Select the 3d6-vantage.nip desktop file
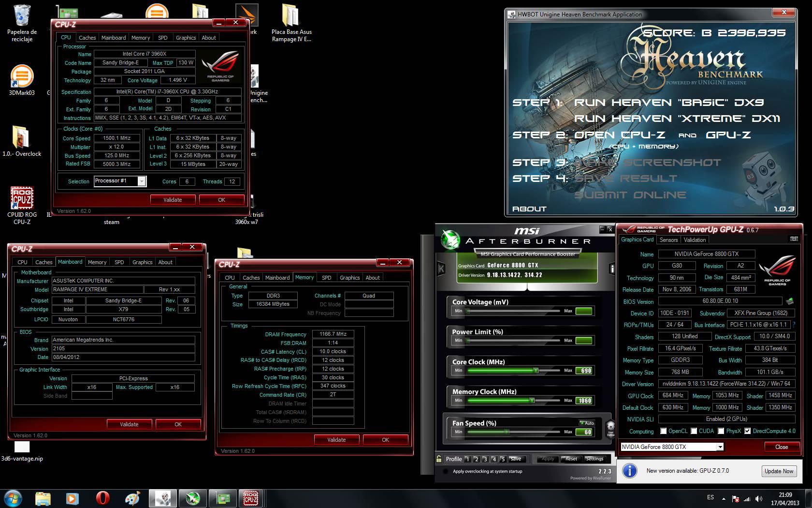 [x=22, y=451]
